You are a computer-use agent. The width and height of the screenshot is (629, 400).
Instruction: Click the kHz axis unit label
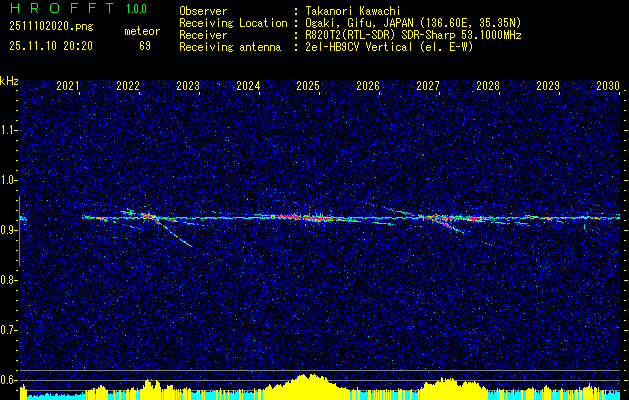click(x=9, y=81)
